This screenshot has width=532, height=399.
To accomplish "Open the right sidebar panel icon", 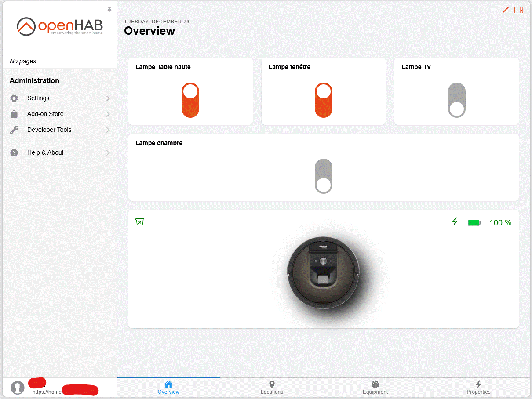I will [519, 10].
